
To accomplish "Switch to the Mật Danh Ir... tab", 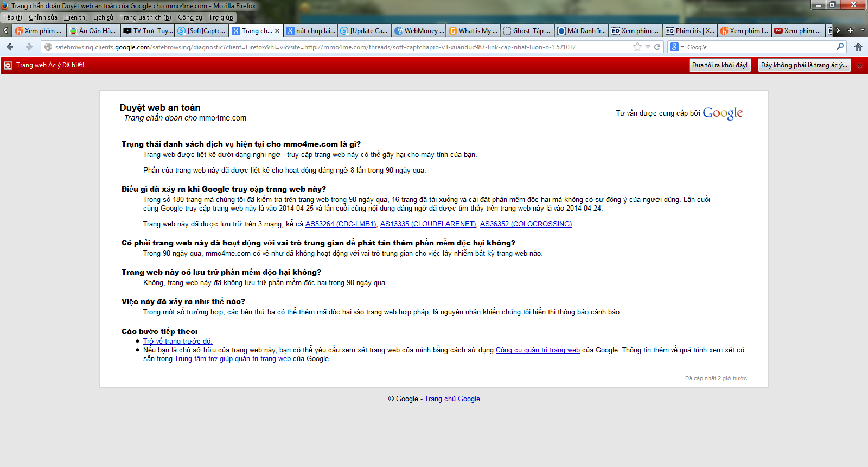I will point(582,31).
